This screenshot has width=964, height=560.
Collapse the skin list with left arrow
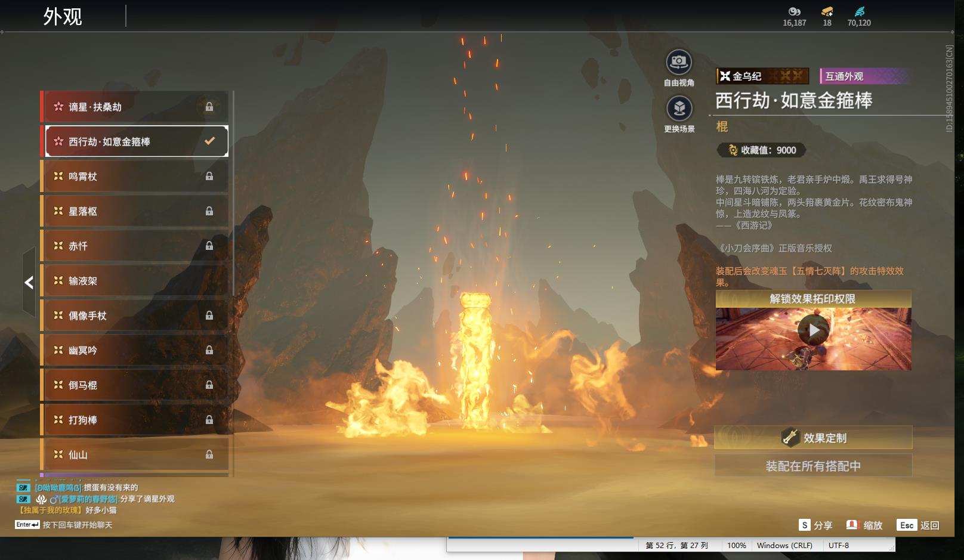29,282
